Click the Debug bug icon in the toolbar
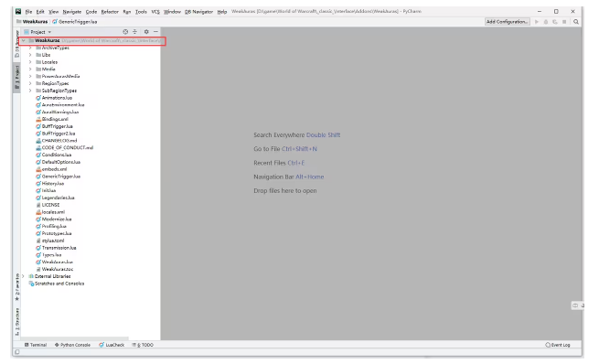 [x=546, y=22]
